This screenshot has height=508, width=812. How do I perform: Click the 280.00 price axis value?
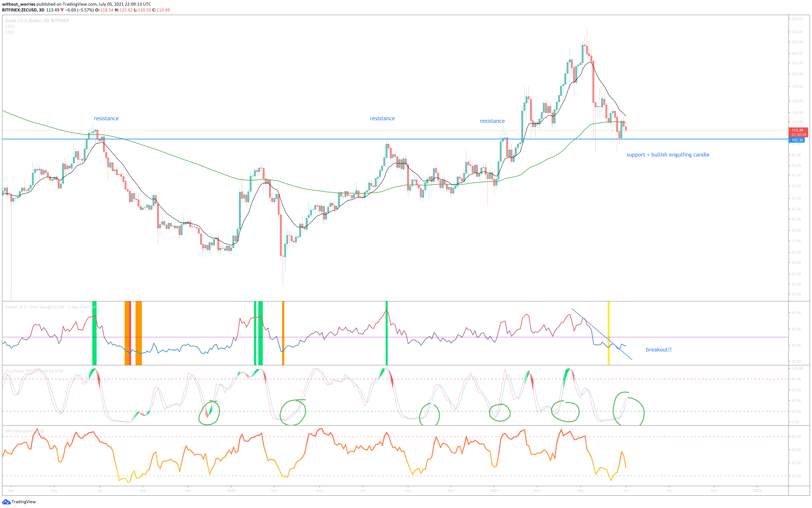coord(797,53)
